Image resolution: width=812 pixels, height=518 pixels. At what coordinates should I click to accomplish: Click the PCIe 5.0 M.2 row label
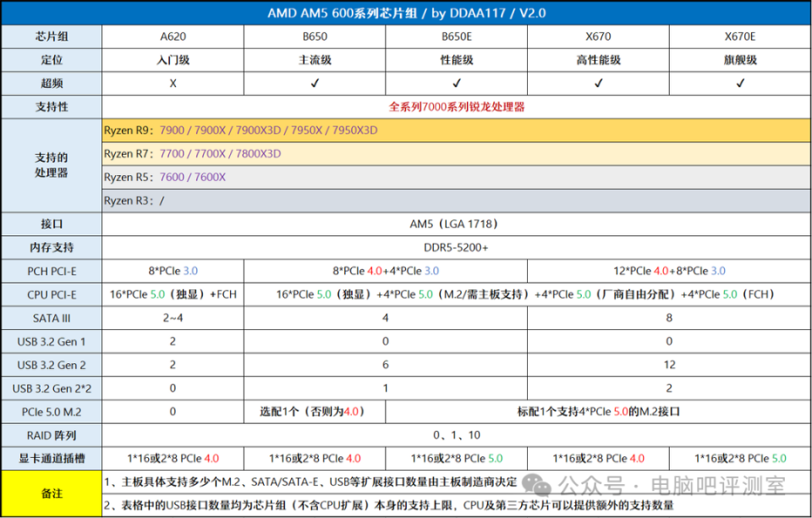tap(52, 412)
